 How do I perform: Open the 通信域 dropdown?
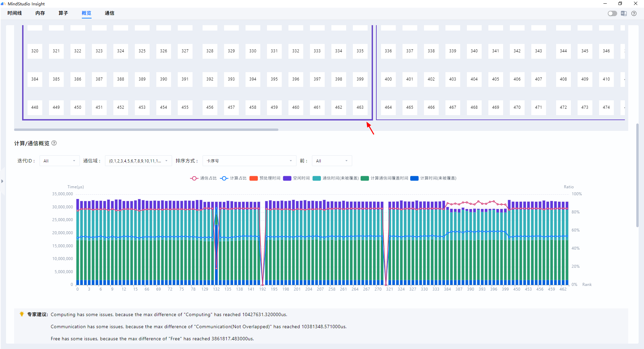click(138, 161)
